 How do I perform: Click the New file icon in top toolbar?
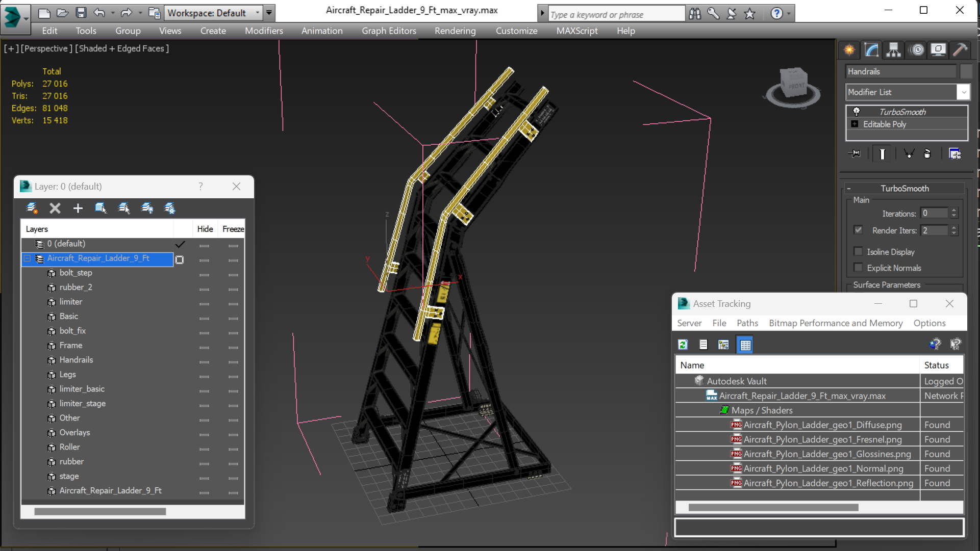click(44, 13)
